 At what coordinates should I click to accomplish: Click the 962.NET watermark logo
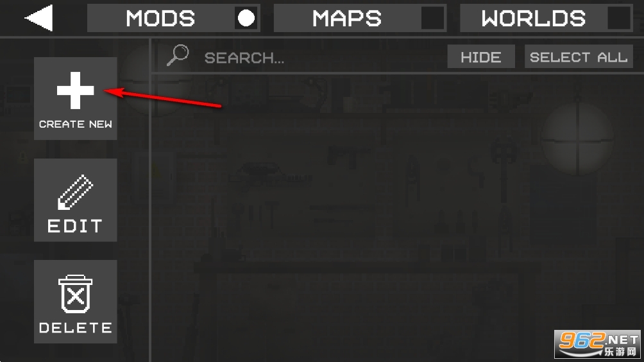pos(598,344)
